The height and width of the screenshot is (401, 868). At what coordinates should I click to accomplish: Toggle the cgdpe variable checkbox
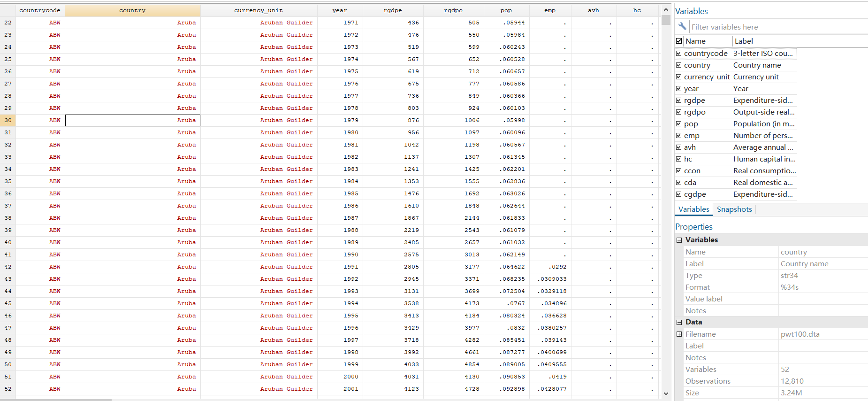678,194
